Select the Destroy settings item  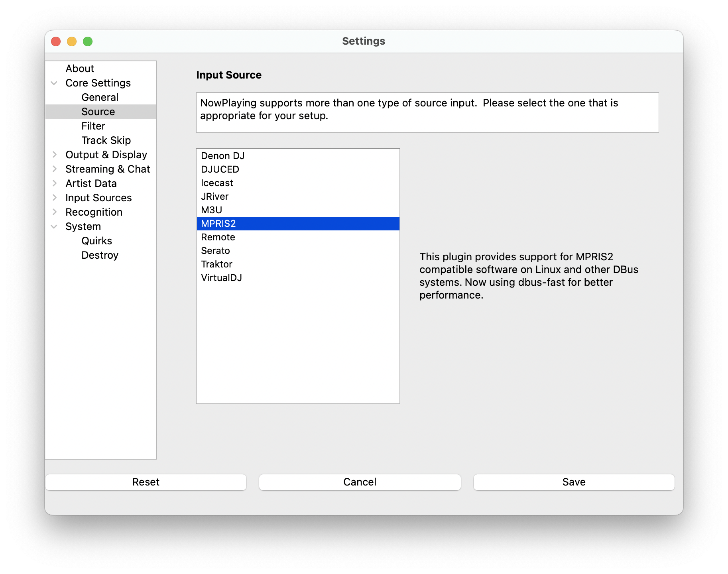[x=100, y=255]
